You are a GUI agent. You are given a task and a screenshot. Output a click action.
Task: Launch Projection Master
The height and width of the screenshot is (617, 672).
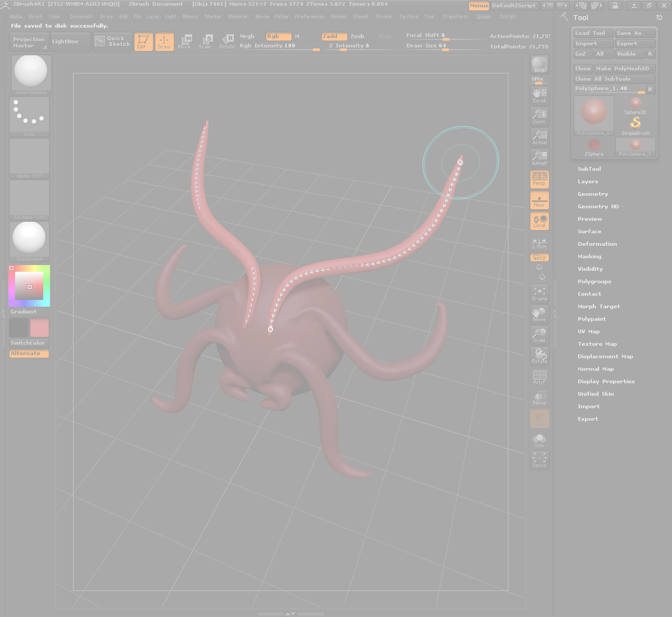(29, 42)
